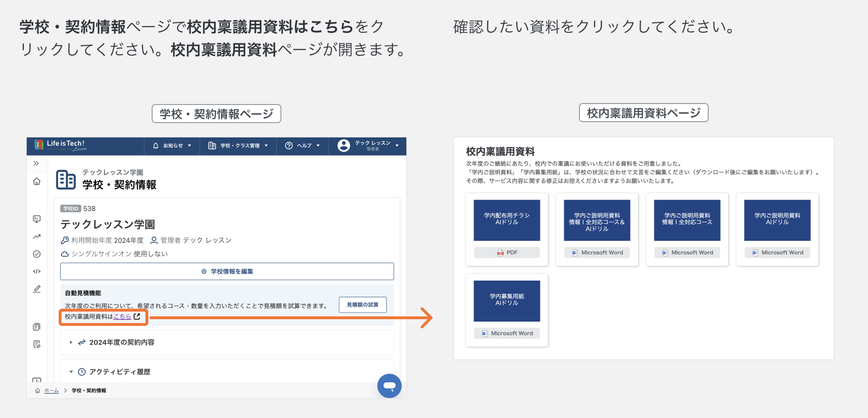Open the テック レッスン account name
This screenshot has height=418, width=868.
(x=372, y=143)
